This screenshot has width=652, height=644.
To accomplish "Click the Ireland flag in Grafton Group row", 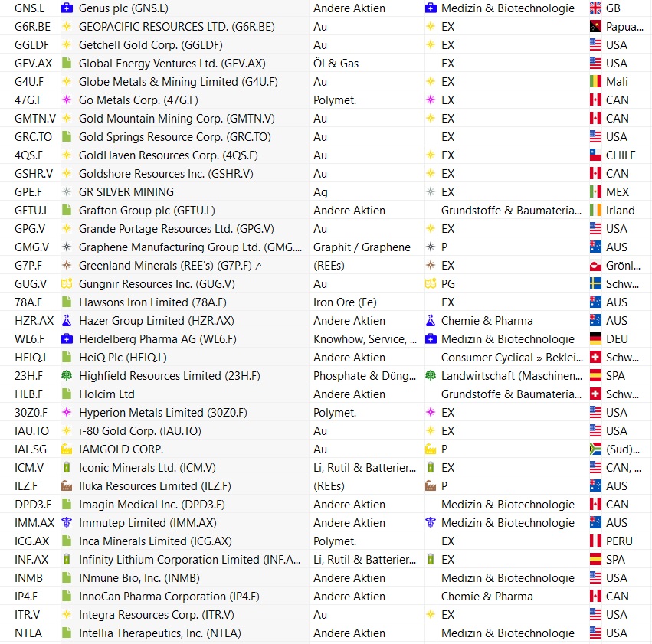I will coord(595,211).
